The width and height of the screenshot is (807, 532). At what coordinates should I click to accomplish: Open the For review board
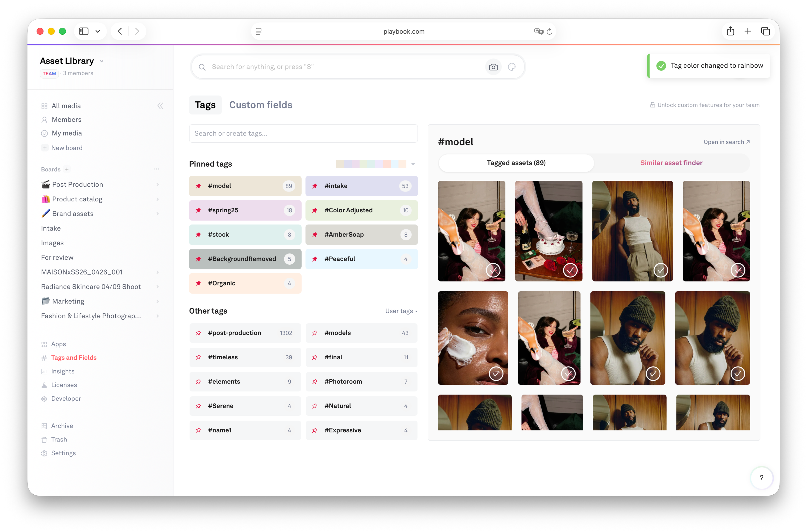tap(57, 257)
